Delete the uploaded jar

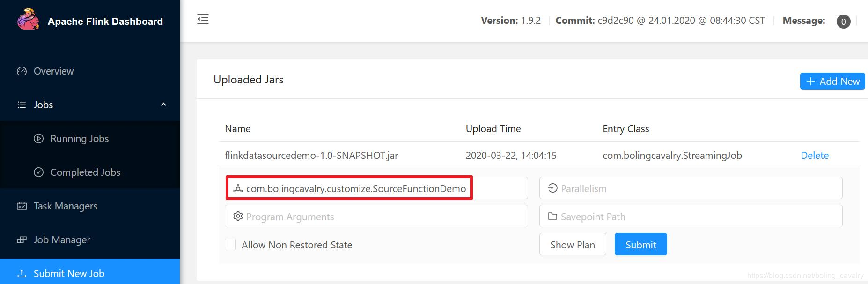[815, 156]
